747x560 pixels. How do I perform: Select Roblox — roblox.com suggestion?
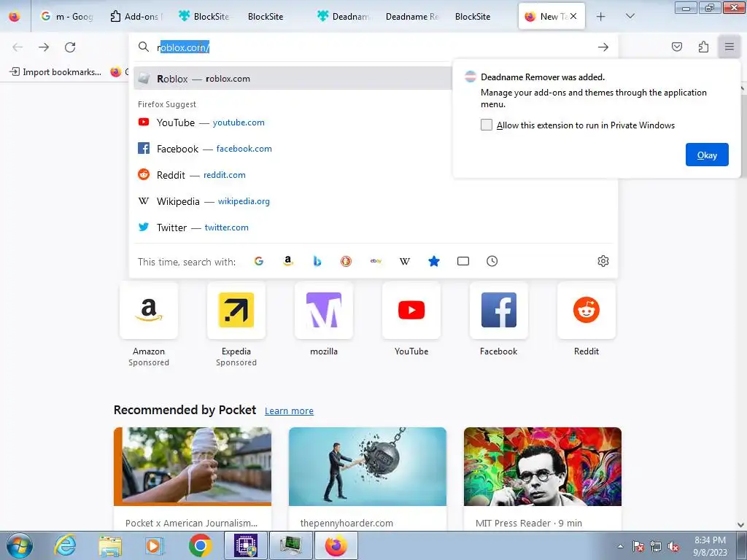[x=293, y=79]
